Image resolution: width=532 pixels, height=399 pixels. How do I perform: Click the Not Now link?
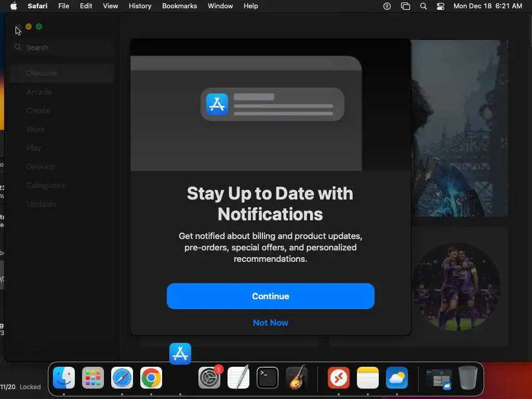(270, 323)
